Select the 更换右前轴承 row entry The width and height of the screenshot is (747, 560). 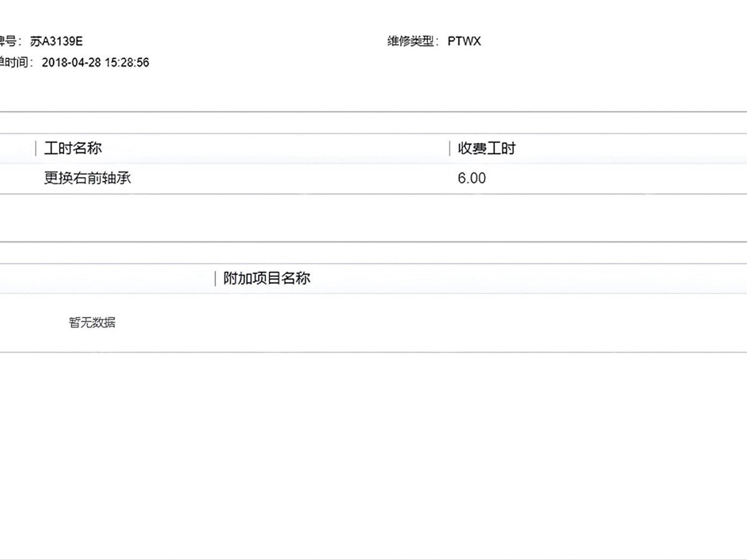(88, 179)
